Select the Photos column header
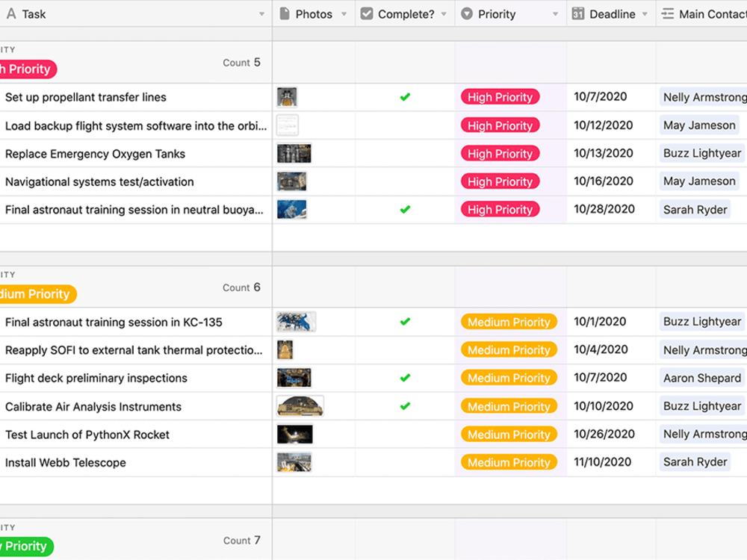Screen dimensions: 747x560 pyautogui.click(x=314, y=13)
